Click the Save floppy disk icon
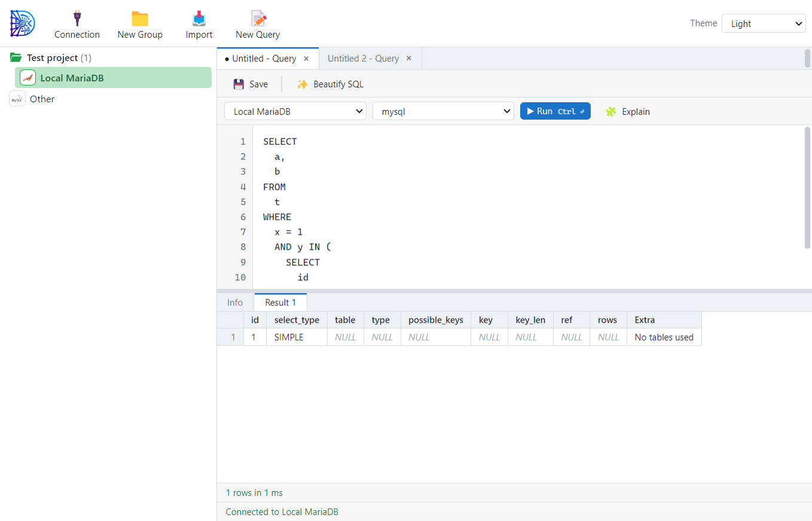 tap(239, 84)
